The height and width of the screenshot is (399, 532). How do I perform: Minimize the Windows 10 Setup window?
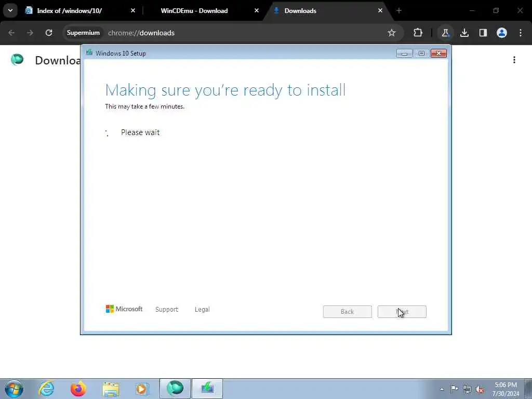[404, 54]
